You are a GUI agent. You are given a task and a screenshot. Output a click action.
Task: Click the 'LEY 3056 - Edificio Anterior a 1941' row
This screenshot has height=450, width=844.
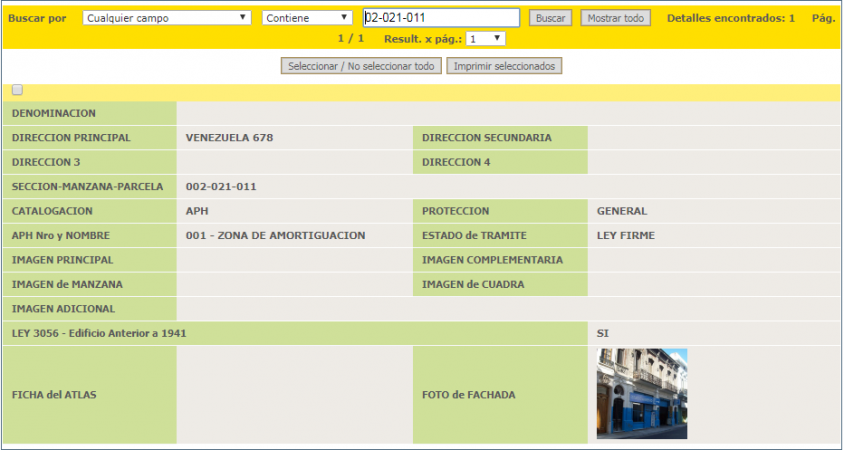pos(99,333)
